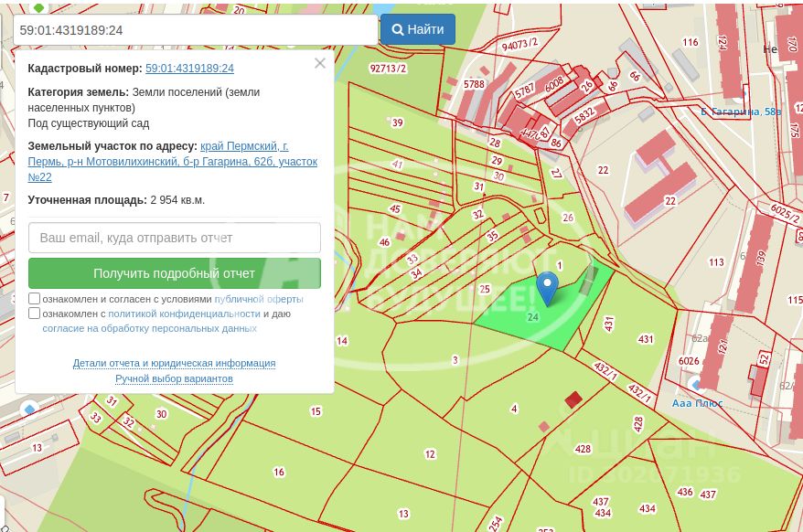Click the blue diamond marker at lower left
803x532 pixels.
tap(29, 410)
